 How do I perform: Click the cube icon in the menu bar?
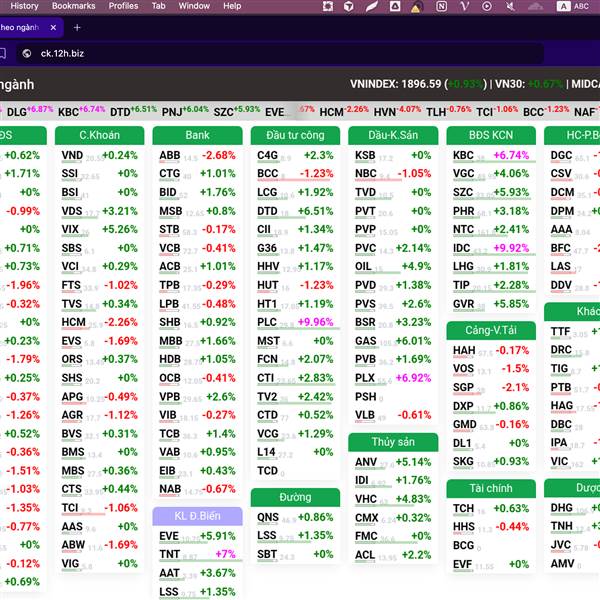[348, 6]
